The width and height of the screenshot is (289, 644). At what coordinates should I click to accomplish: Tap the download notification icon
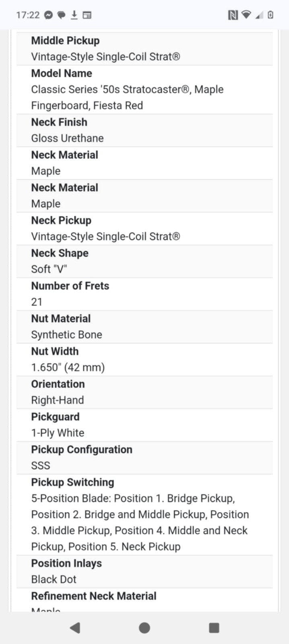74,15
